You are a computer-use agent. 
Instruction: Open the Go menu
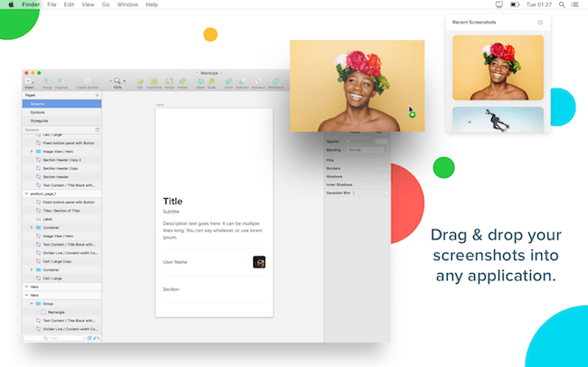click(x=106, y=5)
